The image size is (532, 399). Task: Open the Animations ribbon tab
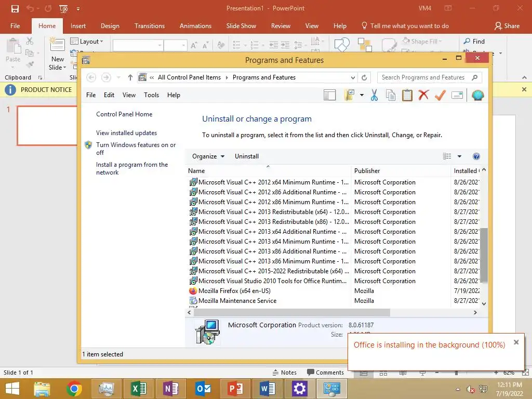pos(195,26)
